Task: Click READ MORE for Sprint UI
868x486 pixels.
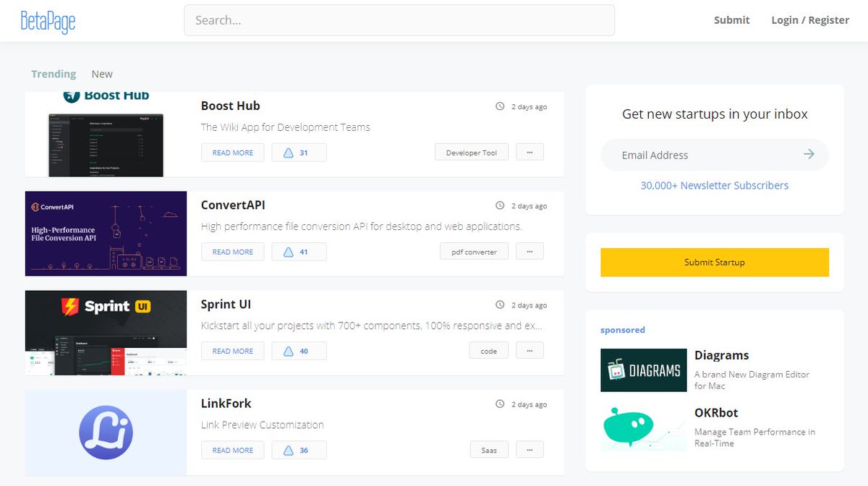Action: pos(233,351)
